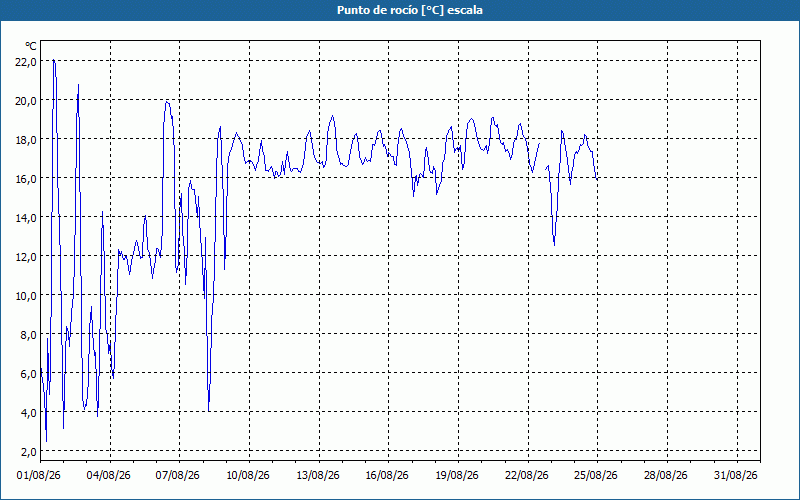Select the 16,0 y-axis label
Image resolution: width=800 pixels, height=500 pixels.
click(x=28, y=179)
